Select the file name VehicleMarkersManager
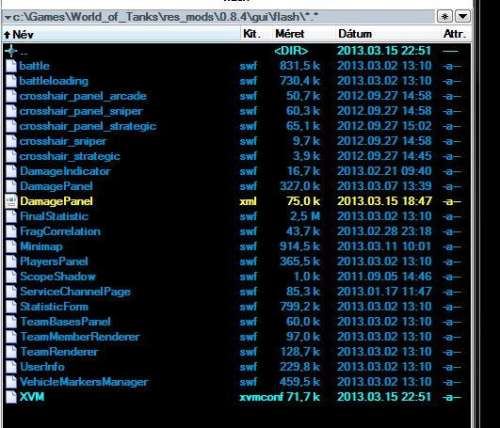This screenshot has width=500, height=428. (84, 382)
